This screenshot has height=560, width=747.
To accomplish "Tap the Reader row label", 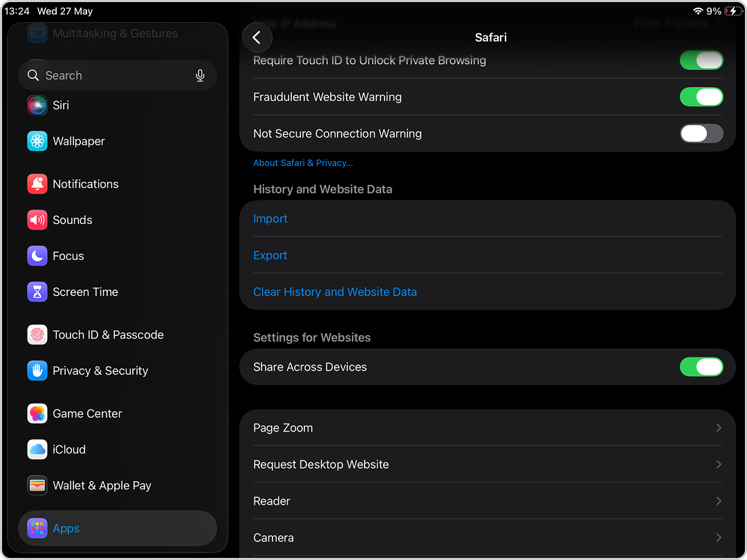I will click(272, 501).
